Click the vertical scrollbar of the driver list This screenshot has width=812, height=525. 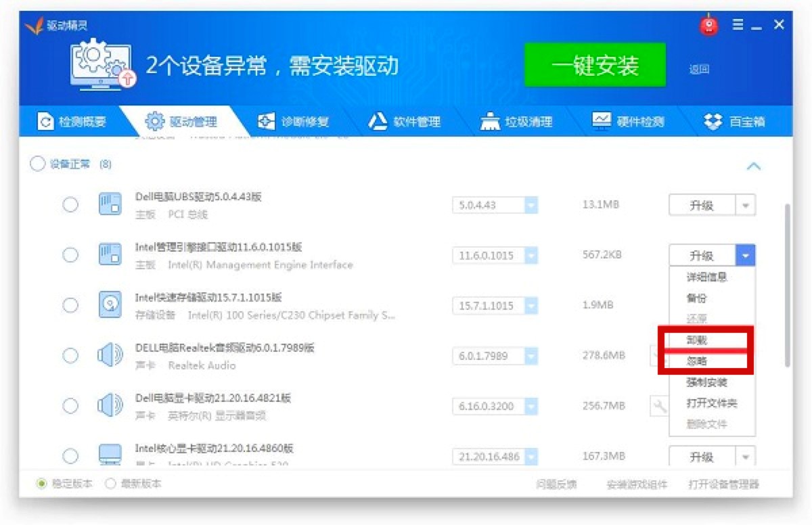pyautogui.click(x=786, y=284)
